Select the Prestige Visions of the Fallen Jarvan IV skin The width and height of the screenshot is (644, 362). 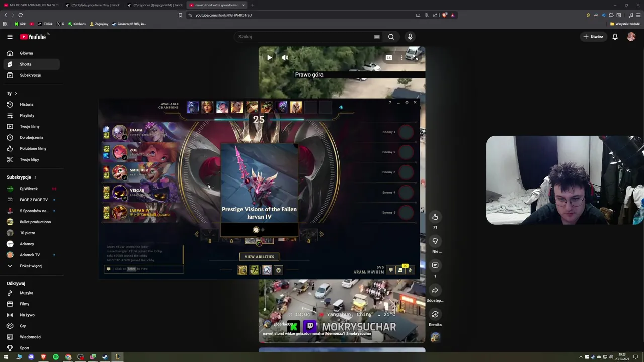260,190
